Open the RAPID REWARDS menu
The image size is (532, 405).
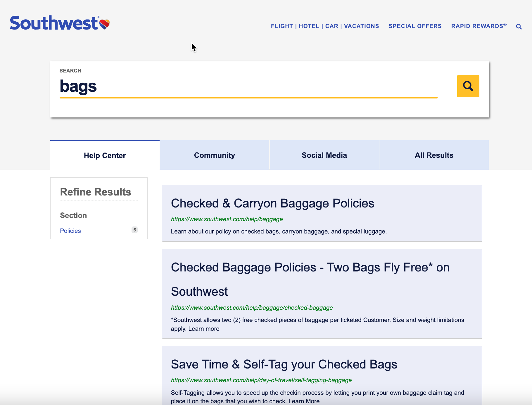[479, 26]
